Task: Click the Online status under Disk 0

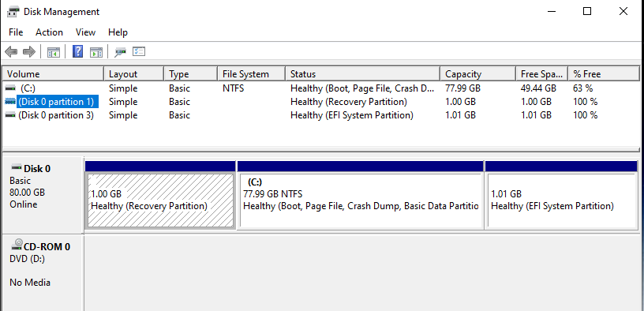Action: click(x=24, y=204)
